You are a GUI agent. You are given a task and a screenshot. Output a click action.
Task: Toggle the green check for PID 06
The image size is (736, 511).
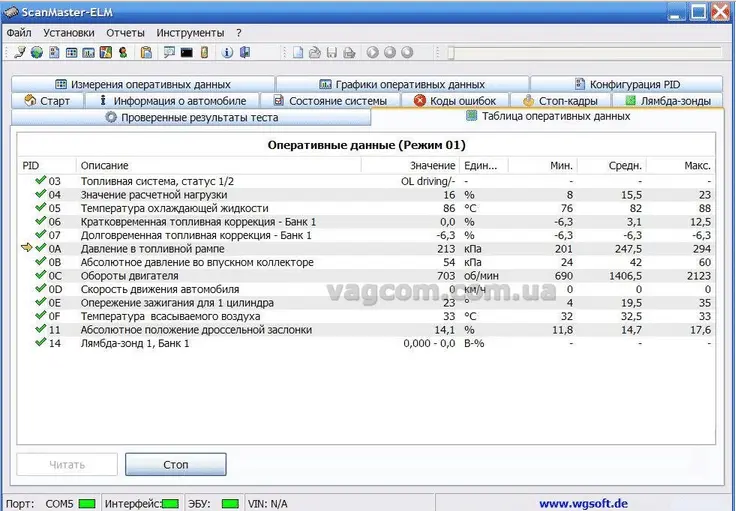coord(40,221)
